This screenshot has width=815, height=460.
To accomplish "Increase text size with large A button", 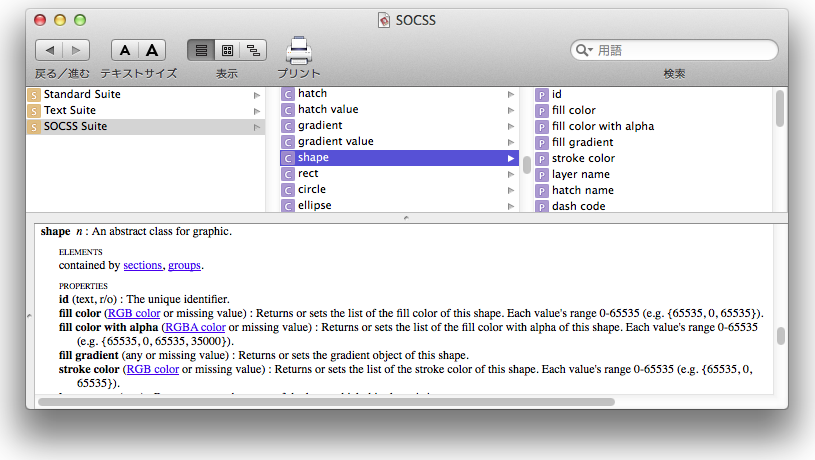I will (x=151, y=50).
